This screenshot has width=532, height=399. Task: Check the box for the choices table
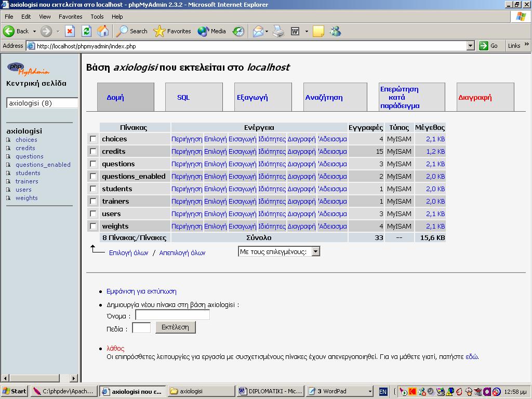pyautogui.click(x=93, y=139)
